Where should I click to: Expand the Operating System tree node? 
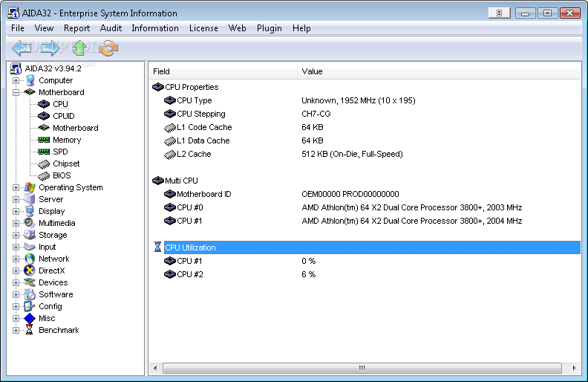(16, 187)
